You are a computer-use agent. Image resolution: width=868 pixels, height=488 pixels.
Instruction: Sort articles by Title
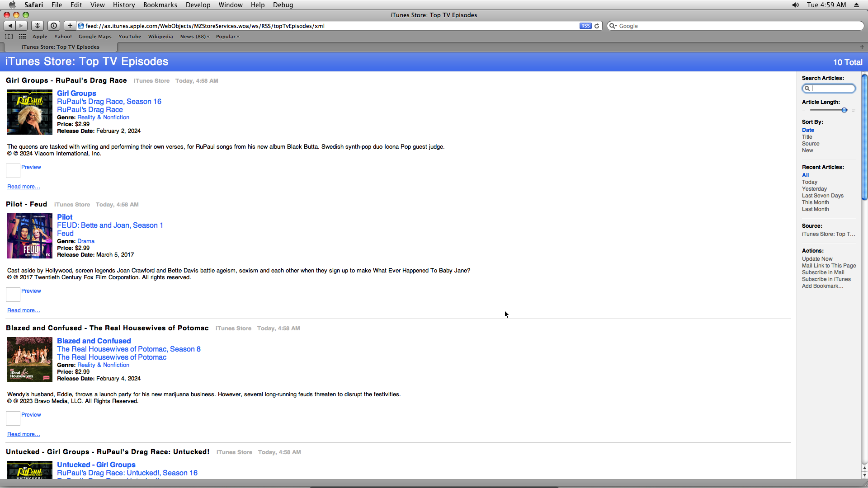pyautogui.click(x=807, y=137)
